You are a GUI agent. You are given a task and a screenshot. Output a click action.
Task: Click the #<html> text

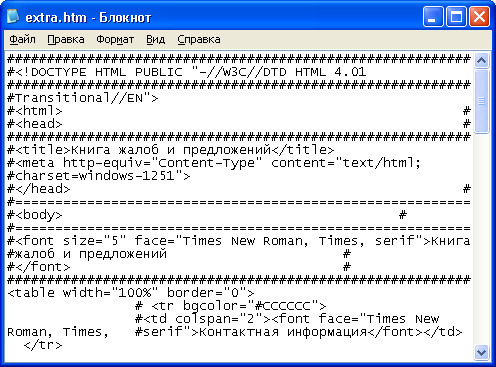(x=35, y=111)
